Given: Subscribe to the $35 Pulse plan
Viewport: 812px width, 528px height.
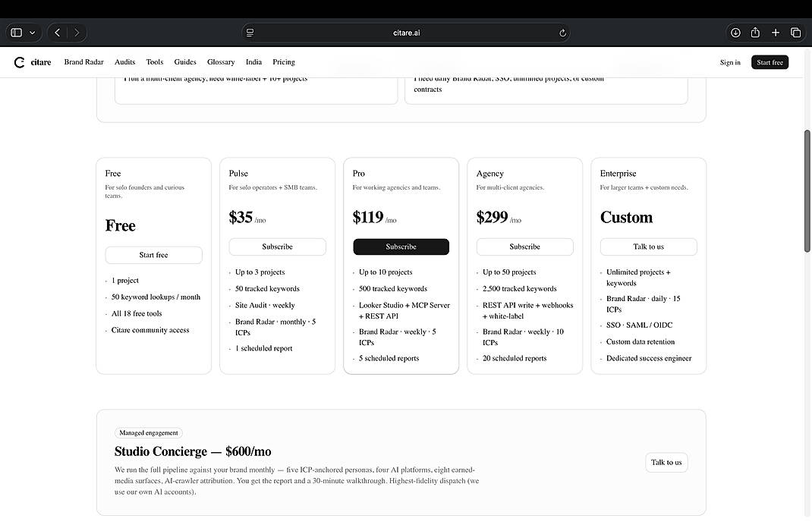Looking at the screenshot, I should 278,247.
